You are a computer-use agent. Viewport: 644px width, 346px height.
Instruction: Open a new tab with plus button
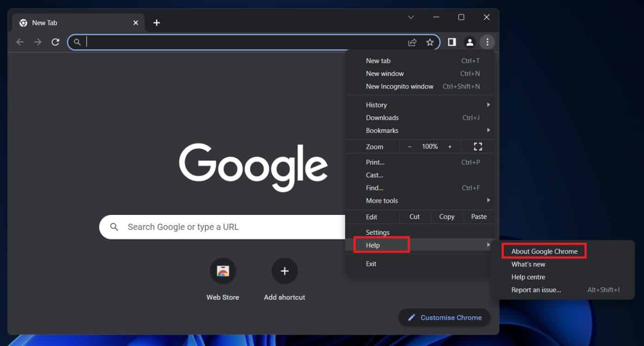click(157, 23)
